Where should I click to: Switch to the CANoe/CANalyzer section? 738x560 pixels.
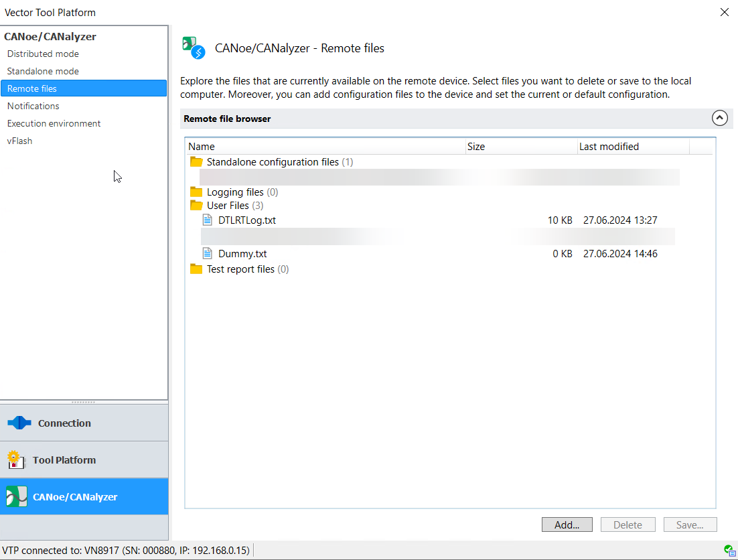coord(84,496)
